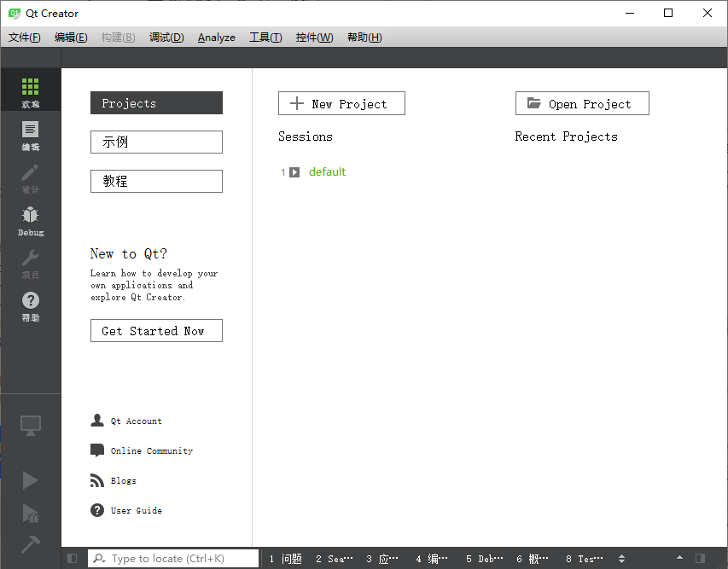The width and height of the screenshot is (728, 569).
Task: Click the New to Qt? heading
Action: 129,254
